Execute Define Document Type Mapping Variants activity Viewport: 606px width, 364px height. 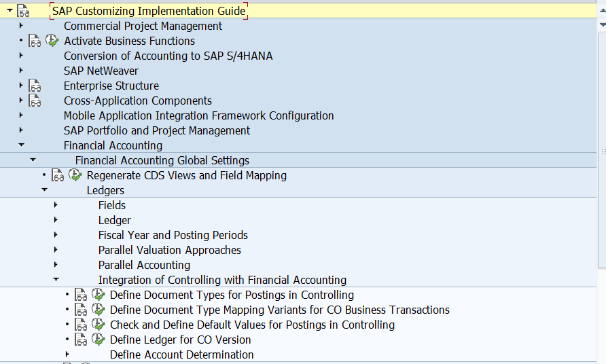pyautogui.click(x=98, y=309)
